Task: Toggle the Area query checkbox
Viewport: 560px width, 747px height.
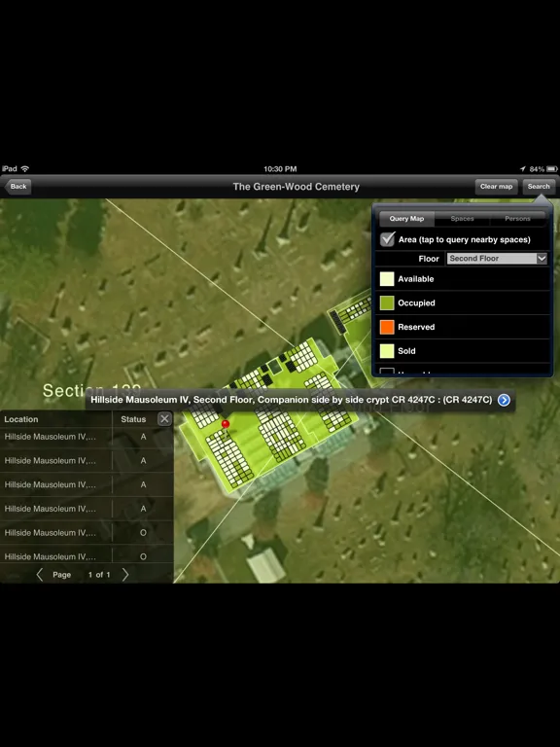Action: pos(388,238)
